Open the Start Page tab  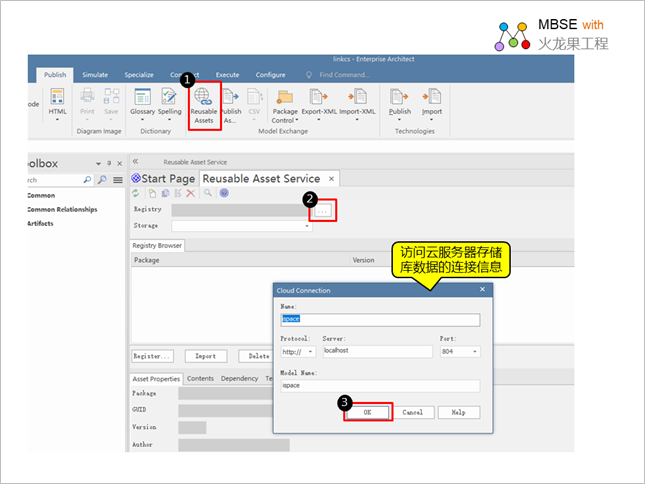164,178
